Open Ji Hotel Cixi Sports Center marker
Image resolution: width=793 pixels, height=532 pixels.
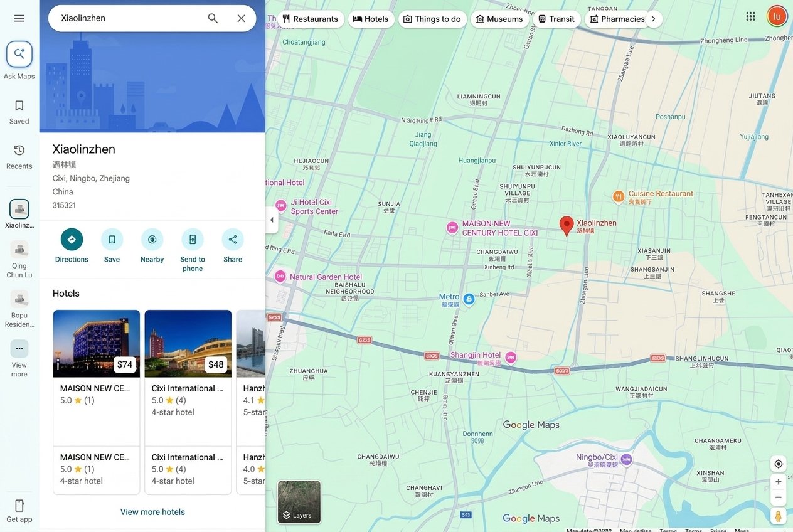coord(282,207)
